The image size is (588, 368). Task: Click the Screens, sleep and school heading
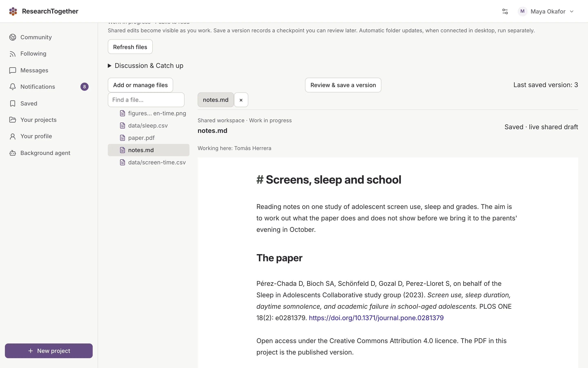329,180
